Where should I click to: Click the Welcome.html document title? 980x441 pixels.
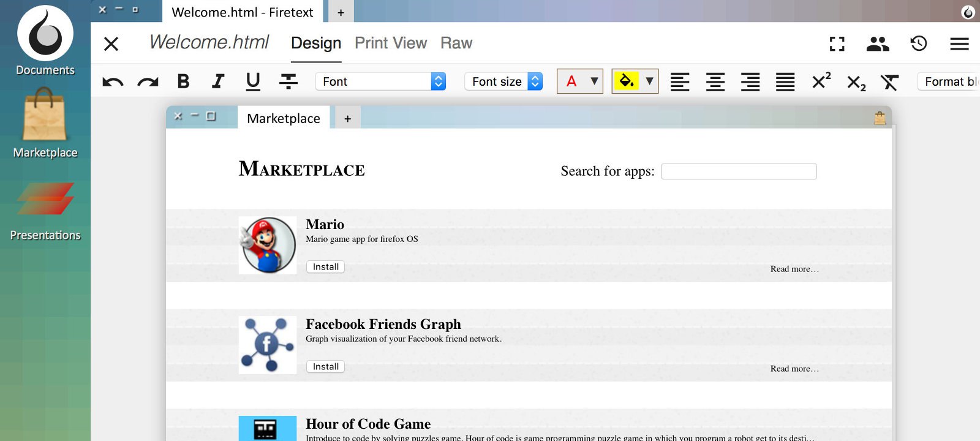pos(209,42)
